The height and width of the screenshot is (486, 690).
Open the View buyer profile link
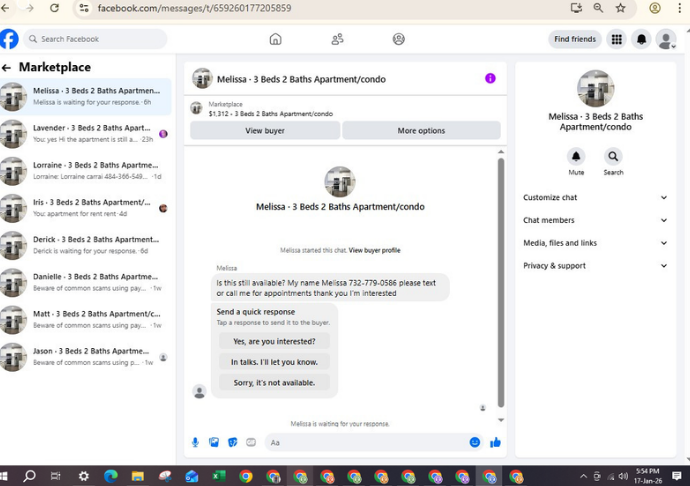tap(374, 250)
